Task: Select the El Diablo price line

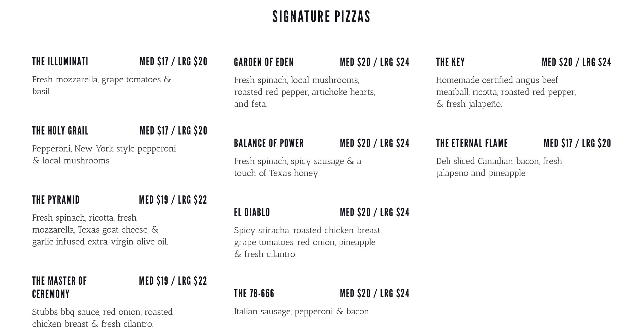Action: click(x=375, y=212)
